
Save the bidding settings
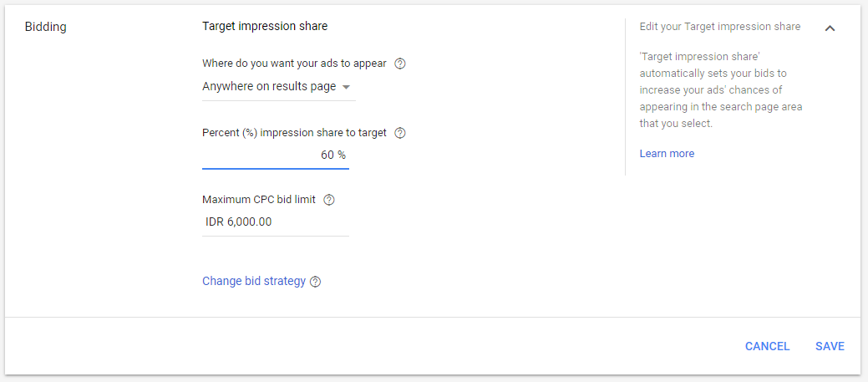pos(830,346)
